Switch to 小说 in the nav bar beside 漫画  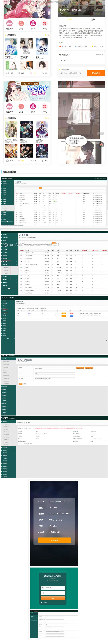pyautogui.click(x=33, y=161)
